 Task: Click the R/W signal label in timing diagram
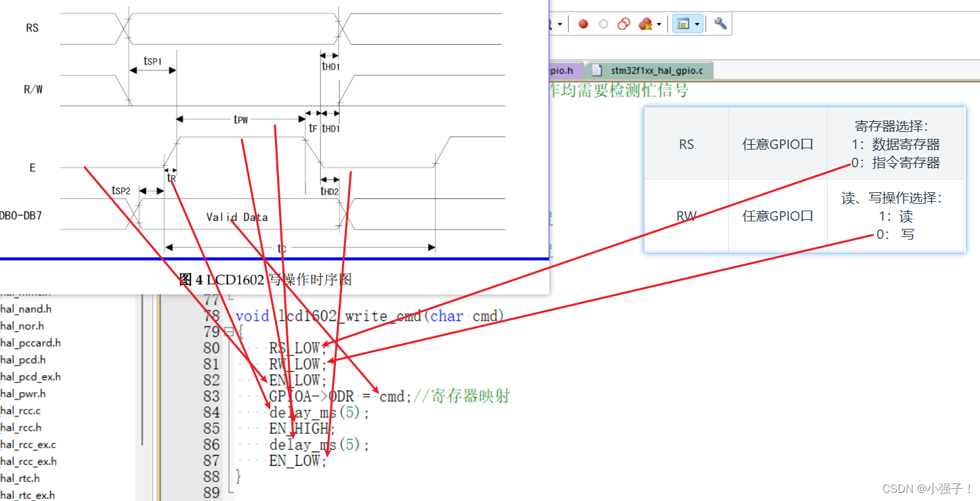click(x=33, y=89)
